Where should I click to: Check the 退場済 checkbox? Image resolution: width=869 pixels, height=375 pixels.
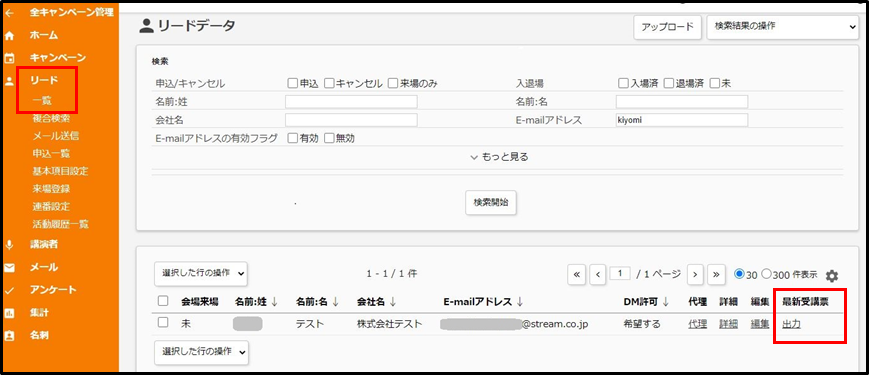[669, 84]
